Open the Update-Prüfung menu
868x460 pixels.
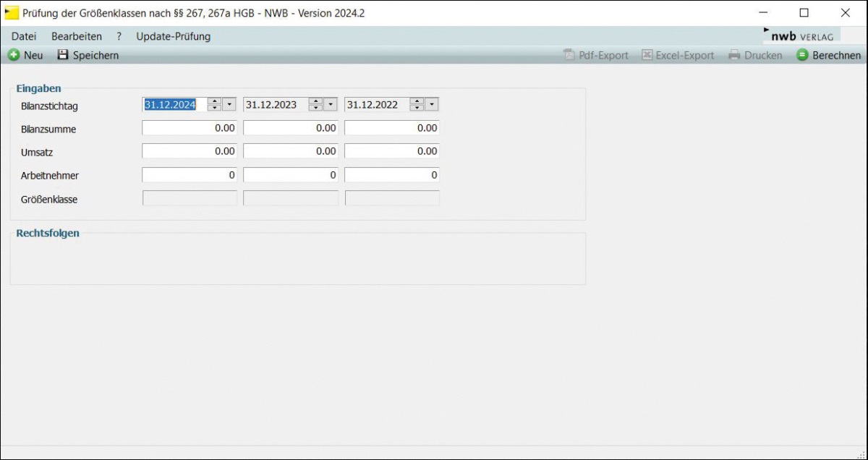[174, 36]
